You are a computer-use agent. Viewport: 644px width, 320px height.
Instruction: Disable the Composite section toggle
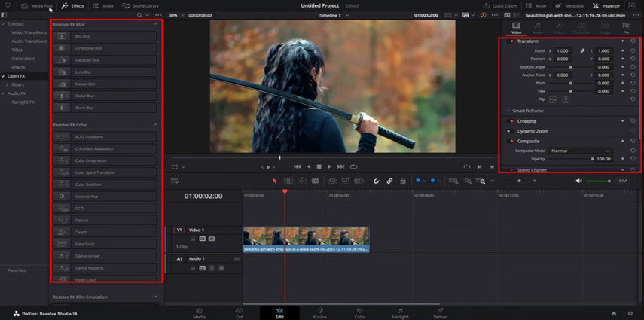511,141
